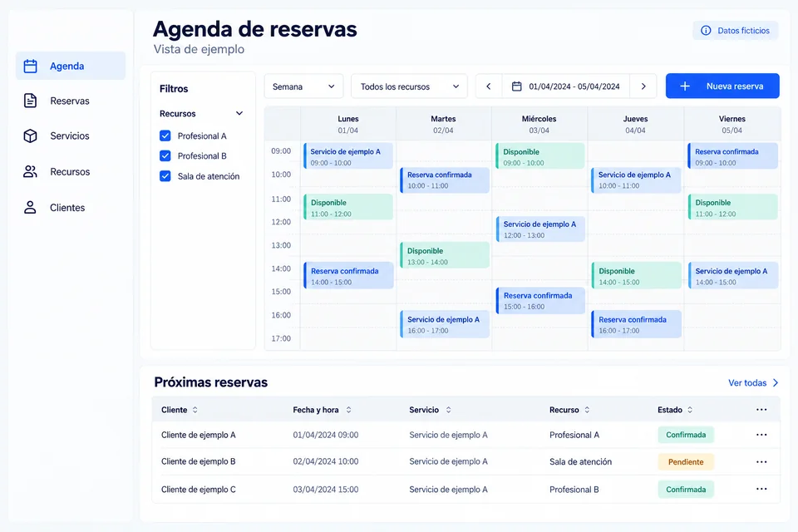
Task: Open the Recursos section in sidebar
Action: pos(70,171)
